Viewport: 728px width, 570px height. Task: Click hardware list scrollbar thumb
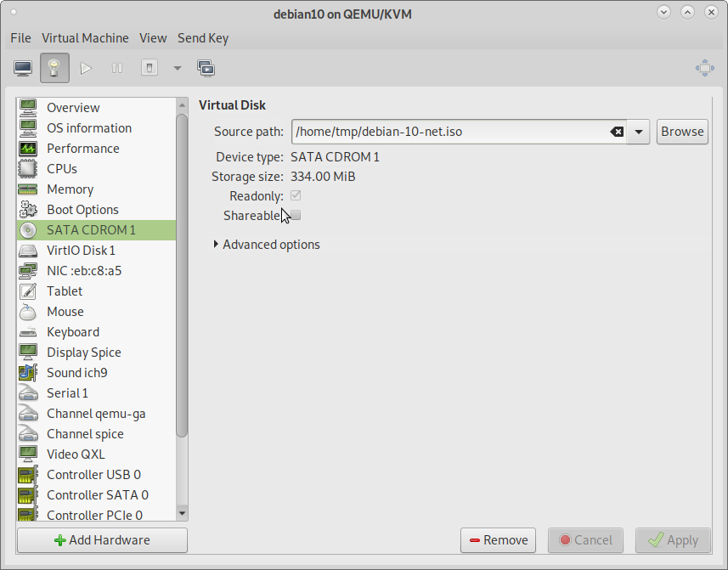pos(182,276)
